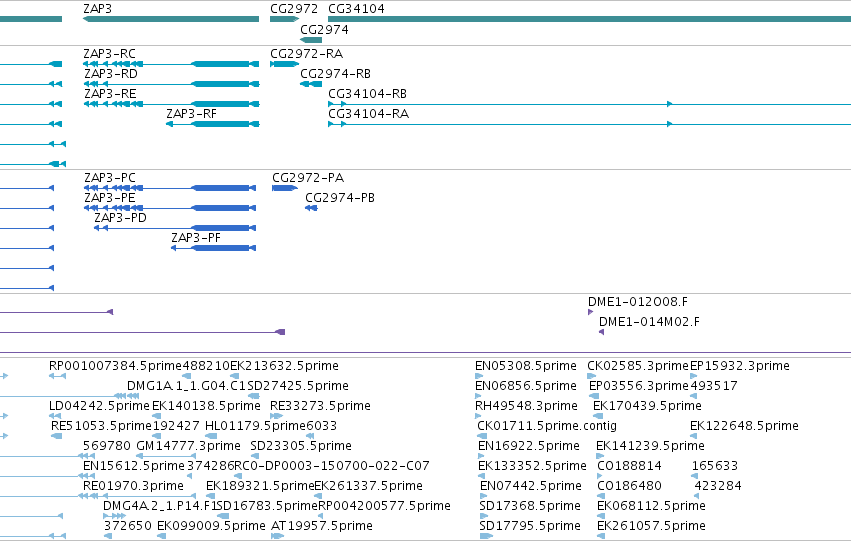This screenshot has width=851, height=541.
Task: Select the CG2974-RB transcript label
Action: [335, 74]
